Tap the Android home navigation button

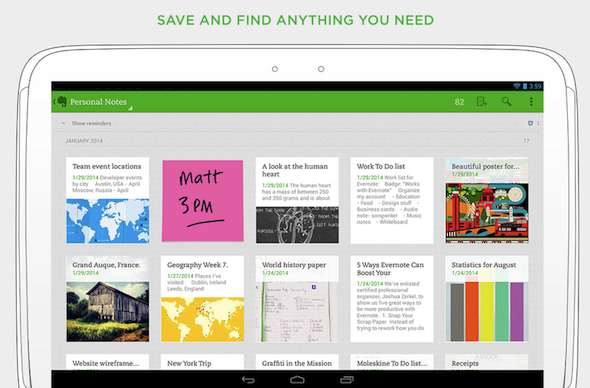(x=297, y=380)
